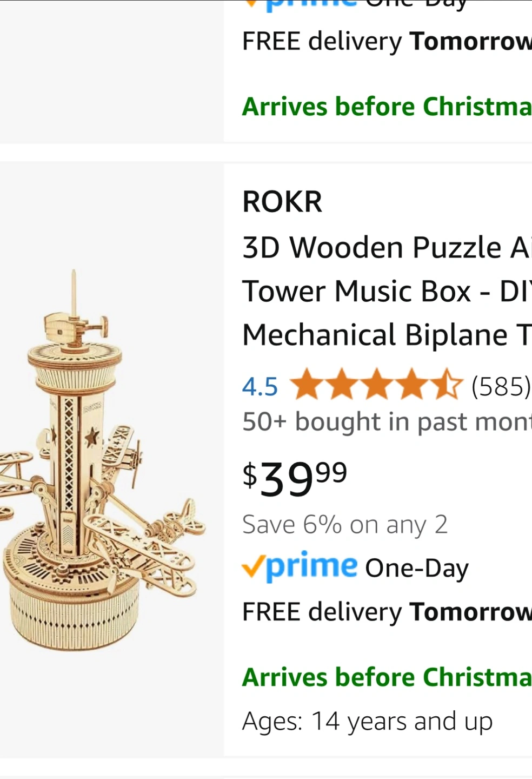The image size is (532, 779).
Task: Open the ROKR wooden music box image
Action: pos(103,460)
